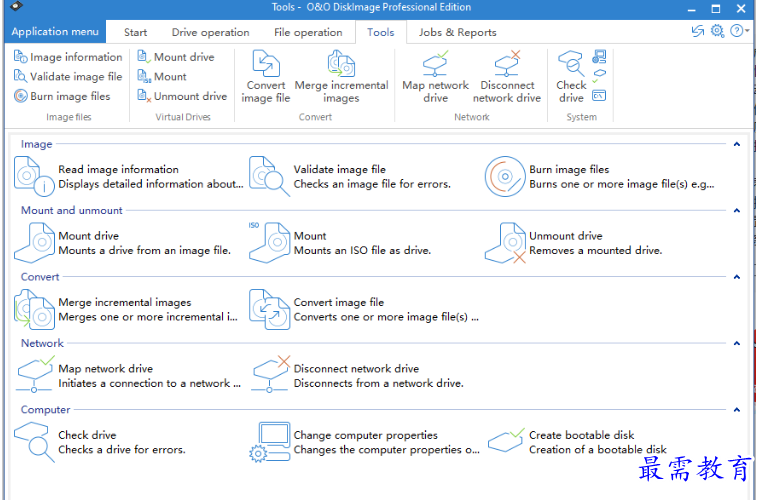Collapse the Computer section
The width and height of the screenshot is (760, 500).
pyautogui.click(x=737, y=409)
